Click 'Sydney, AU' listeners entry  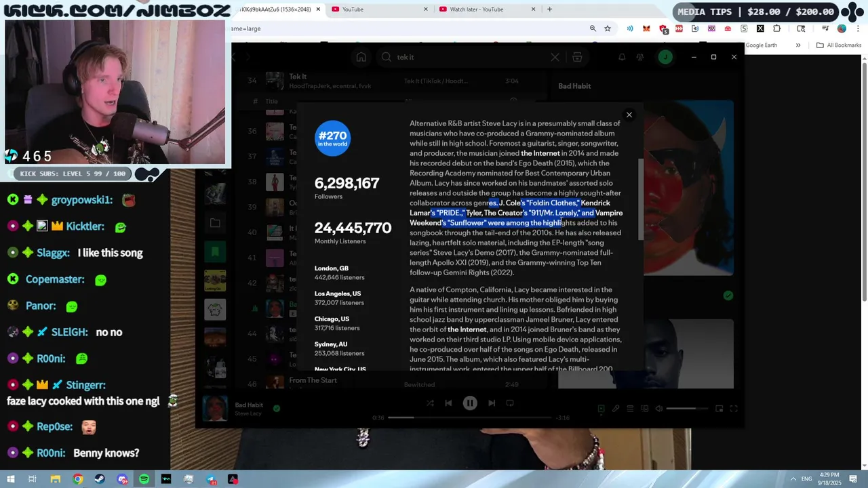[339, 348]
